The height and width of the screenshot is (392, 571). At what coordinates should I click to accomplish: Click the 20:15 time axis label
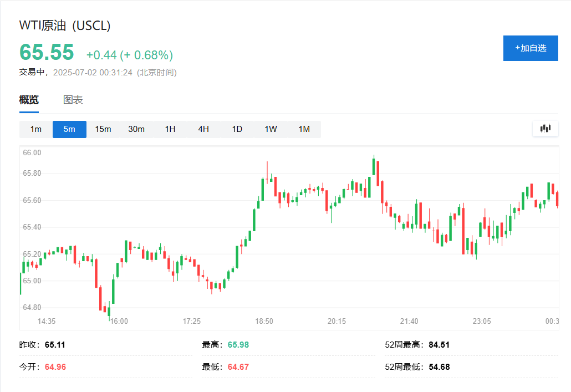point(337,322)
